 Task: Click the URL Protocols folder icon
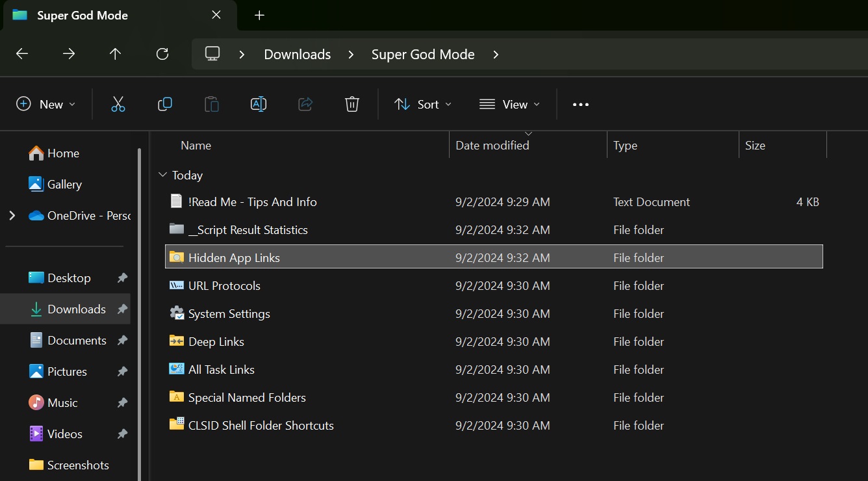pos(177,285)
